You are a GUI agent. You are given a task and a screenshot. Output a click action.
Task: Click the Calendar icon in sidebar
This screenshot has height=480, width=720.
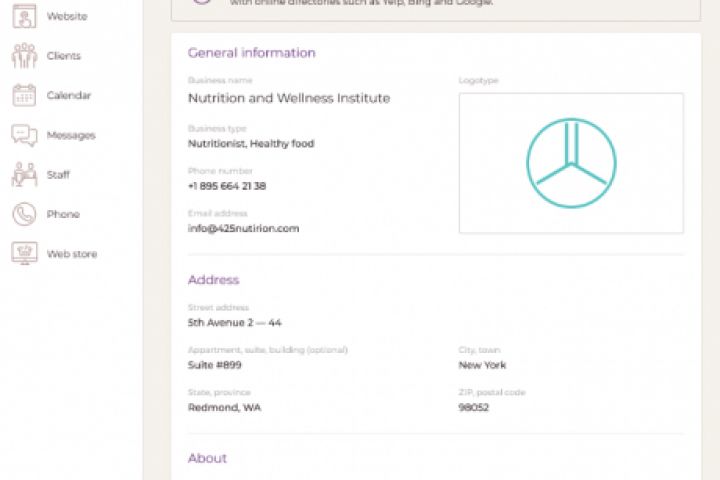[24, 95]
